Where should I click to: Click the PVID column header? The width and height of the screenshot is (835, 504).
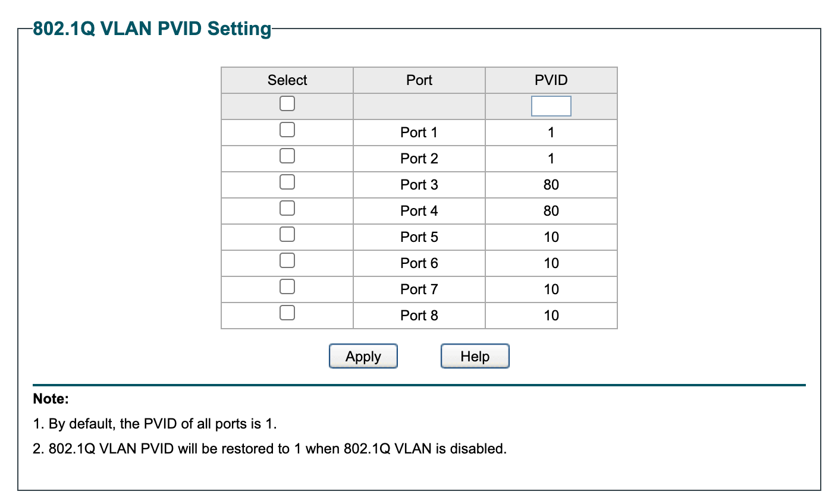click(x=551, y=80)
